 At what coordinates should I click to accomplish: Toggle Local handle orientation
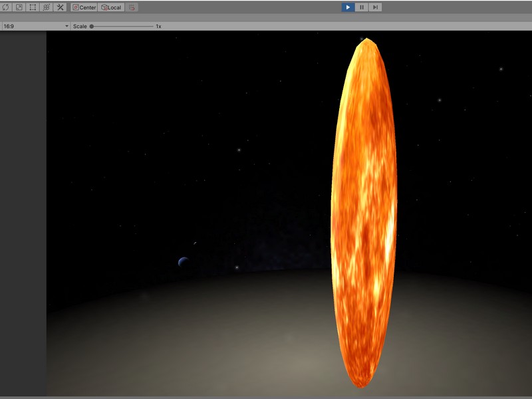tap(110, 7)
